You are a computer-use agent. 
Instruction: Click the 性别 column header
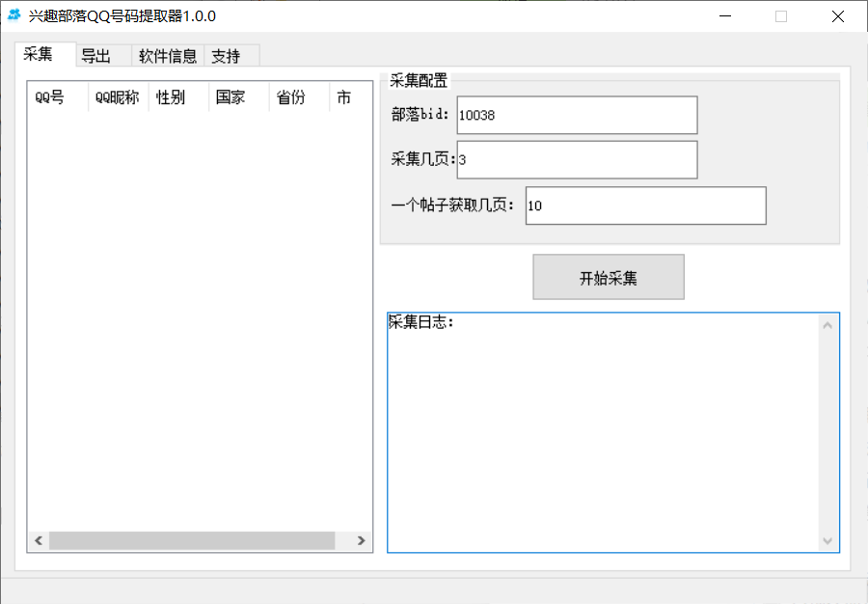point(178,97)
